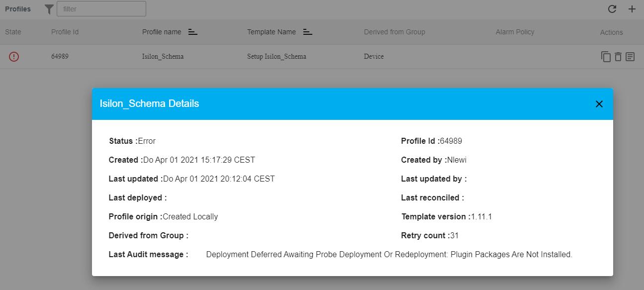Select Isilon_Schema profile name cell
644x290 pixels.
pos(163,57)
